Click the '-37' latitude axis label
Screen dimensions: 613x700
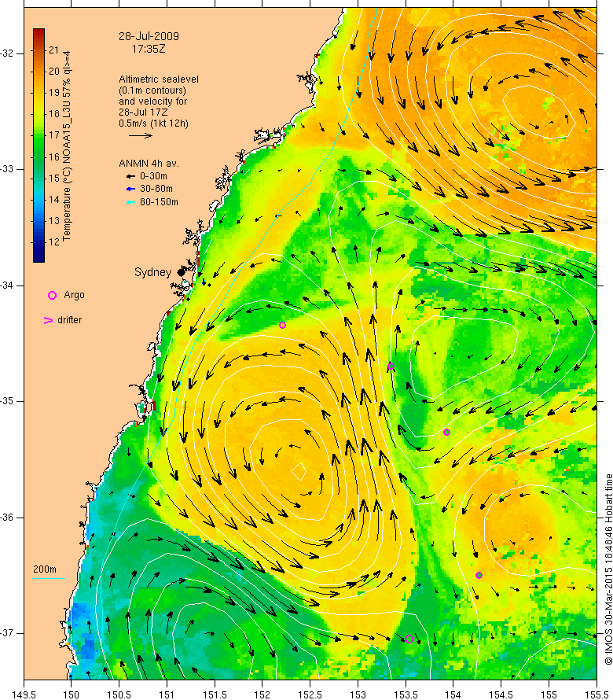click(x=7, y=633)
